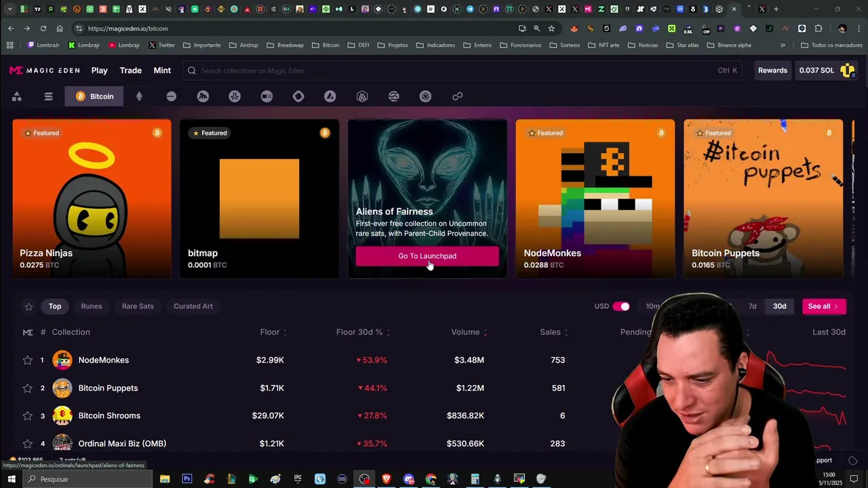Open the Twitter bookmark
868x488 pixels.
(161, 45)
